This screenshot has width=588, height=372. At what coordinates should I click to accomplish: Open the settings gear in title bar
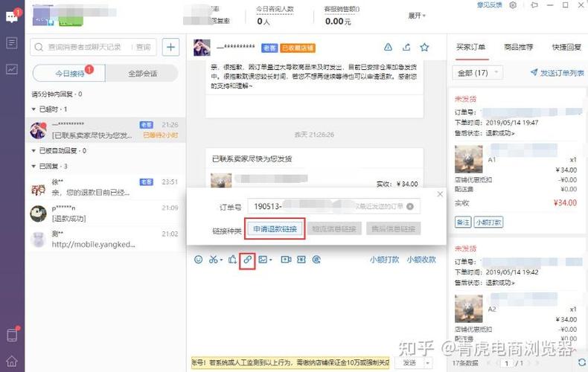pyautogui.click(x=513, y=5)
